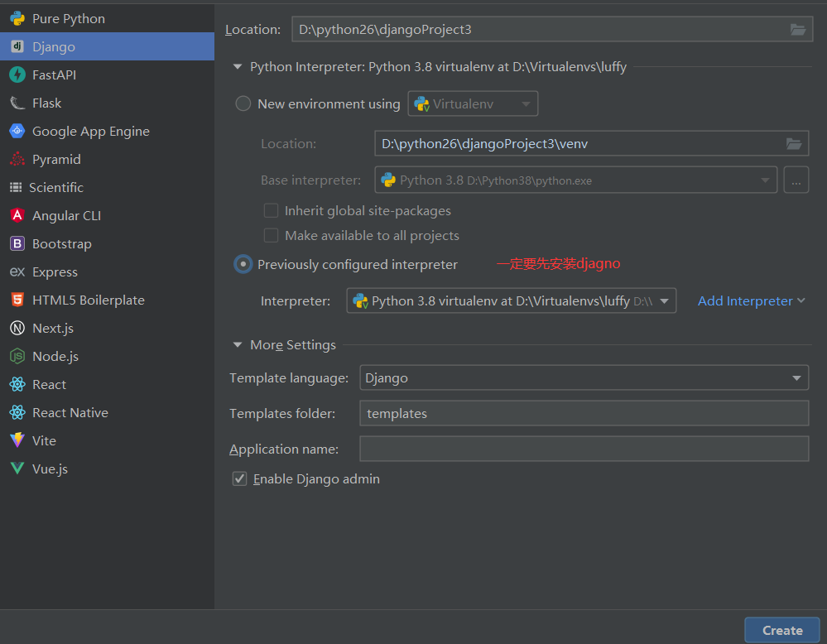This screenshot has height=644, width=827.
Task: Collapse the More Settings section
Action: (x=238, y=345)
